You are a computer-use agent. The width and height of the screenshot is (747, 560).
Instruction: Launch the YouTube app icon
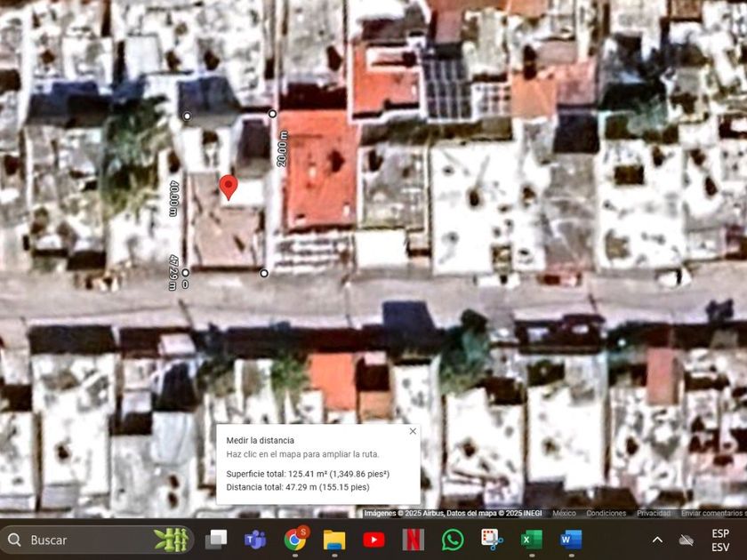pyautogui.click(x=373, y=540)
